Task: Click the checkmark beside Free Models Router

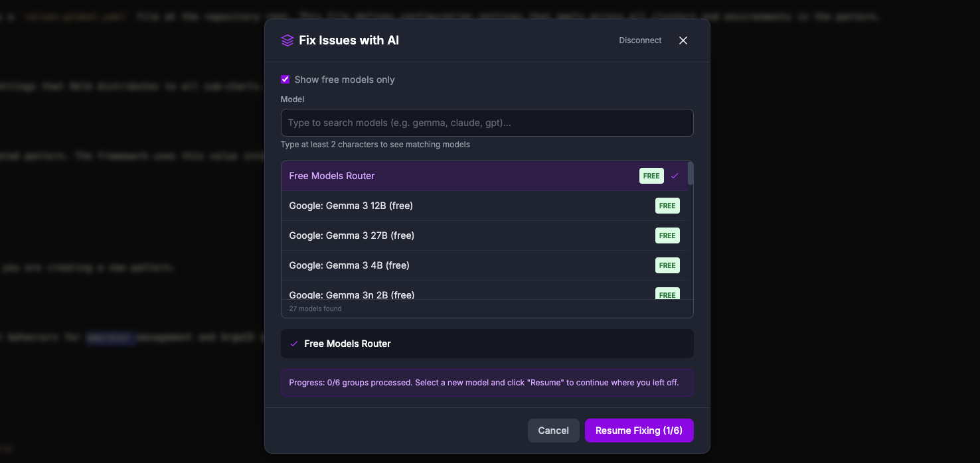Action: [675, 176]
